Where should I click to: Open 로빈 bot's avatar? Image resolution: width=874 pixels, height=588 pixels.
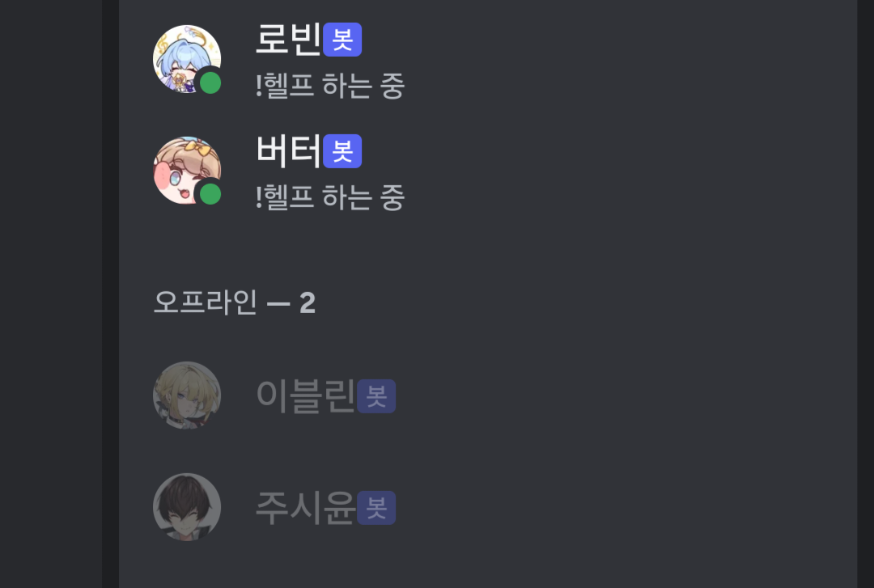[187, 59]
